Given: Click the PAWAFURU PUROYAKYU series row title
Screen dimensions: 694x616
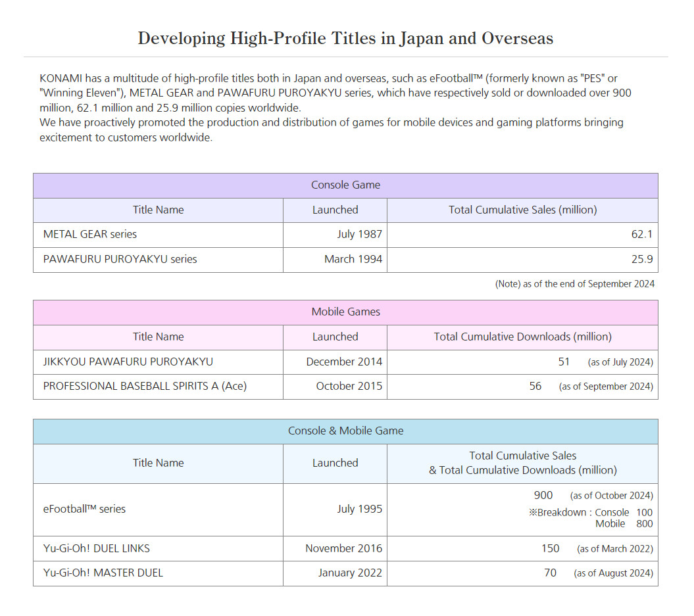Looking at the screenshot, I should point(120,259).
